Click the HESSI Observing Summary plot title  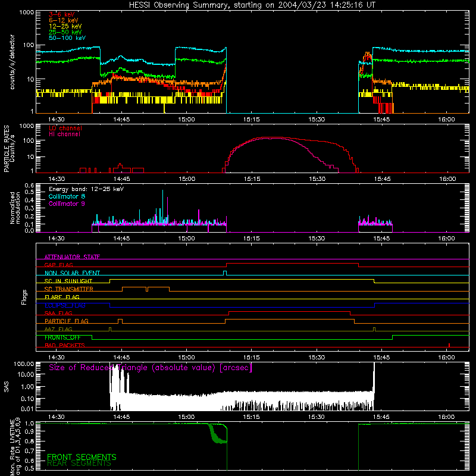pyautogui.click(x=252, y=5)
